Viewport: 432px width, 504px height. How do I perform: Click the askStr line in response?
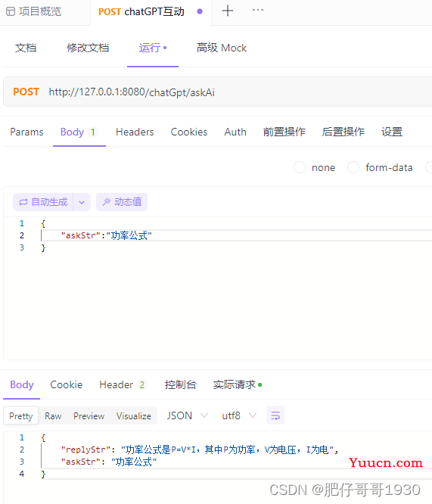pyautogui.click(x=109, y=462)
